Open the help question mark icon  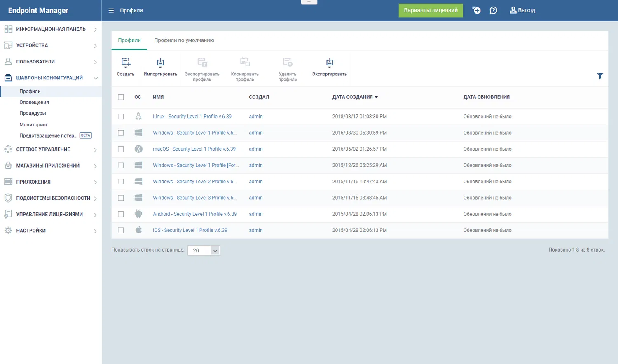click(493, 10)
